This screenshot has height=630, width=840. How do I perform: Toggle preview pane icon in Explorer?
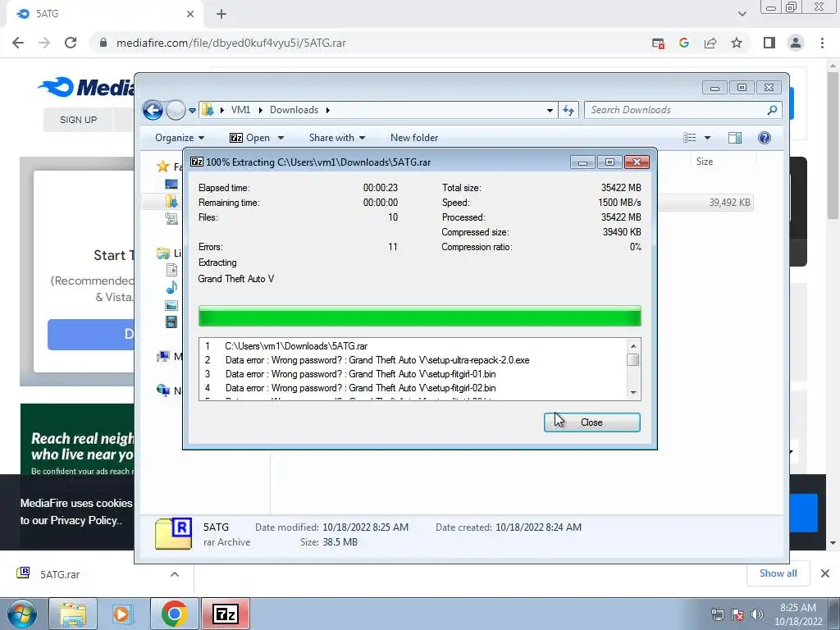click(735, 138)
